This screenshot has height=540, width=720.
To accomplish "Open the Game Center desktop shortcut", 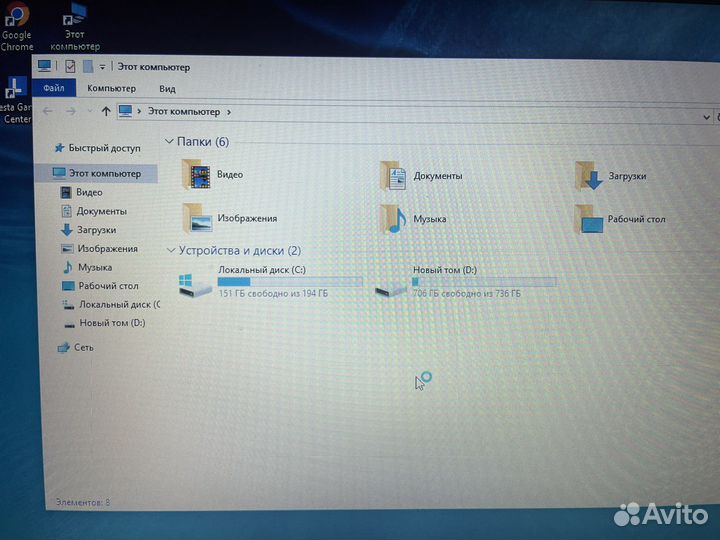I will [16, 100].
